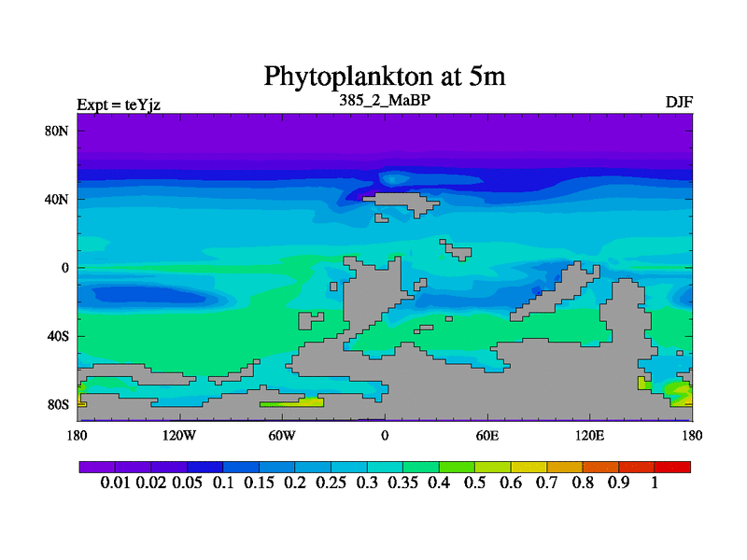Click the 80N latitude tick label
The image size is (747, 560).
coord(58,131)
